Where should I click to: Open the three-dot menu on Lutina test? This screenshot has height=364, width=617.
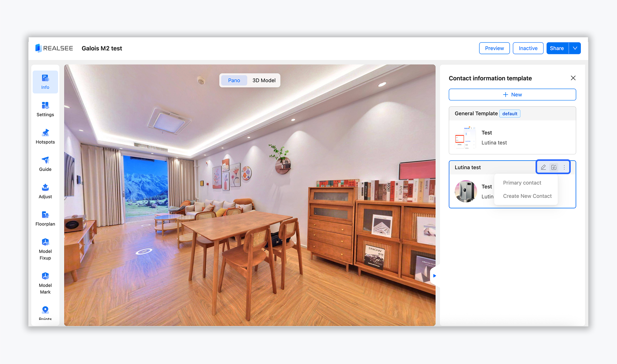pos(564,167)
